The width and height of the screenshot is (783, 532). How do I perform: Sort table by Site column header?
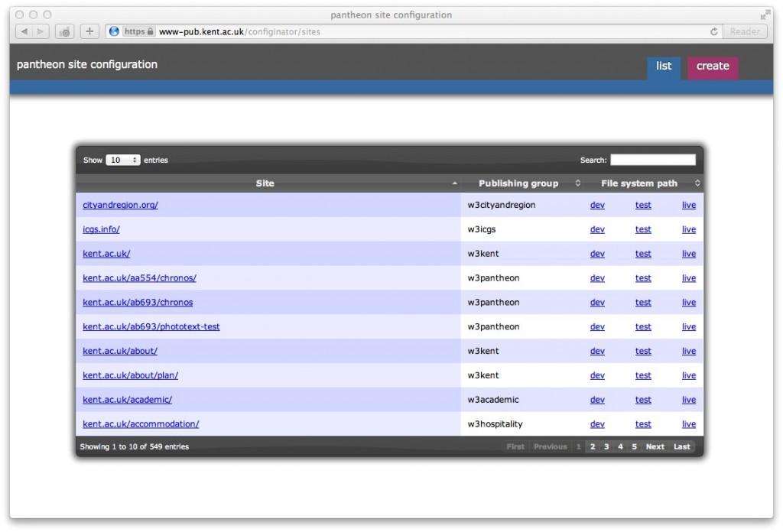[x=265, y=183]
